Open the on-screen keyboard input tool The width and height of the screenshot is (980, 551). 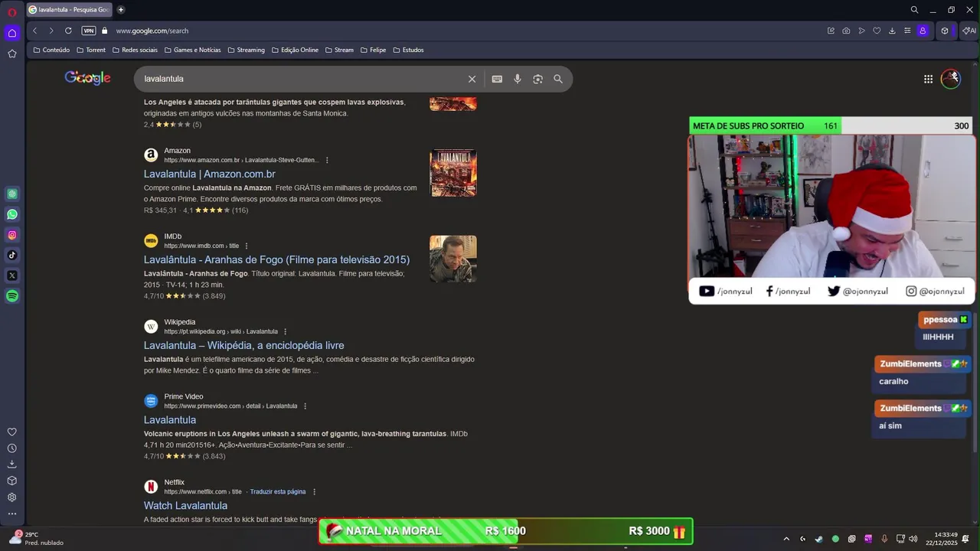pos(497,79)
